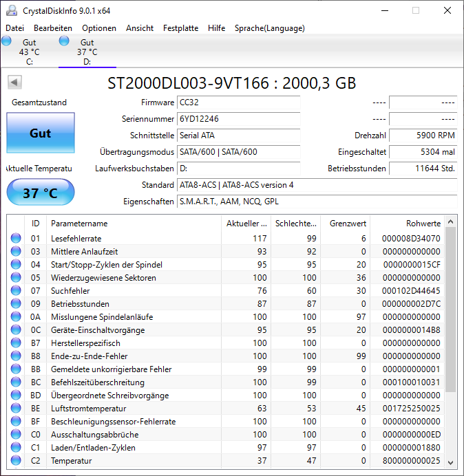Click the Aktueller column header
The height and width of the screenshot is (476, 464).
pyautogui.click(x=246, y=224)
